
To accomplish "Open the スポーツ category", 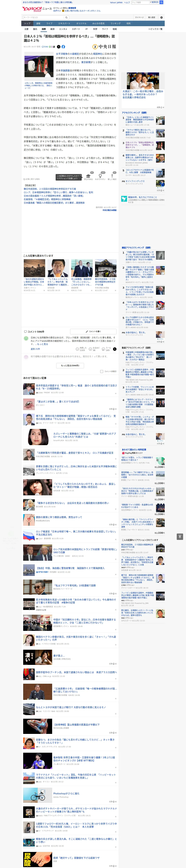I will (76, 29).
